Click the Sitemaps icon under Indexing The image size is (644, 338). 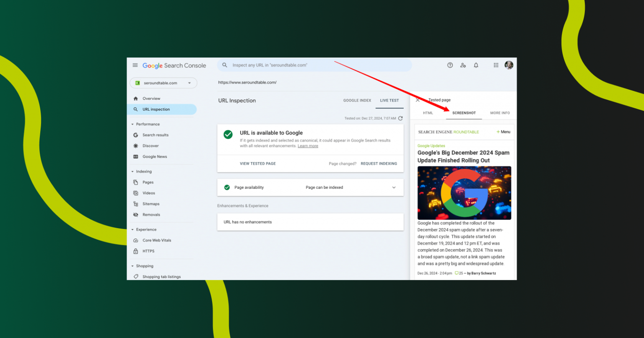point(135,204)
